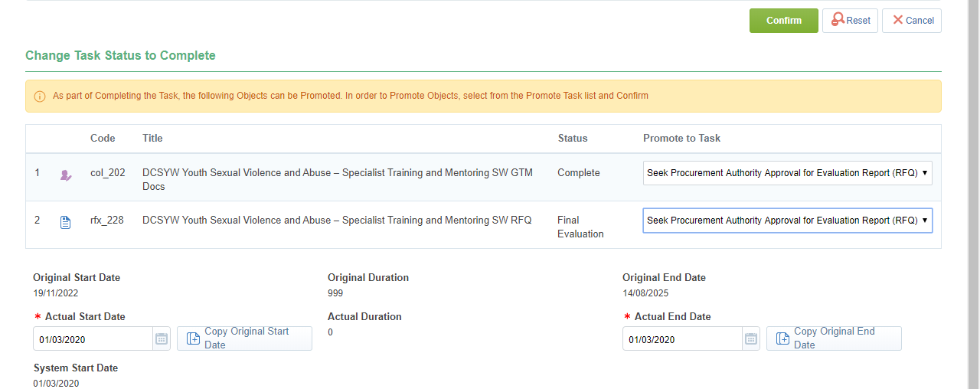
Task: Click the Code column header
Action: pyautogui.click(x=103, y=139)
